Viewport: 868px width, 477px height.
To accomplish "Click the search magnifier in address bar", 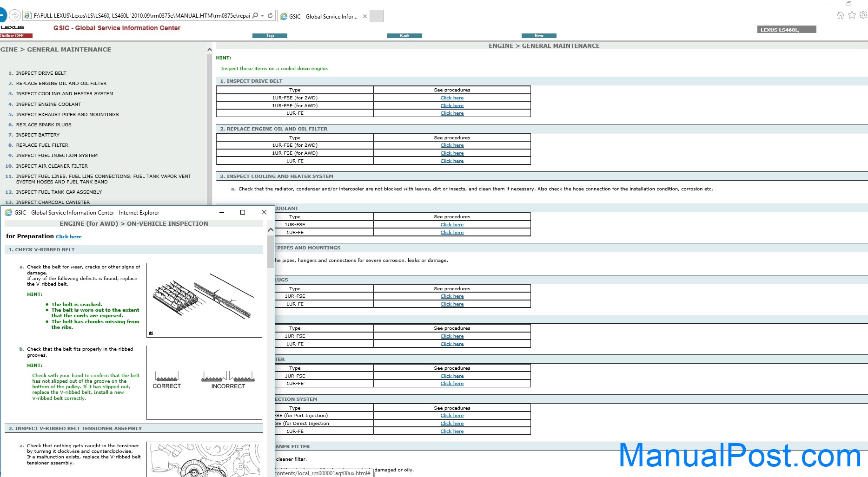I will (x=255, y=15).
